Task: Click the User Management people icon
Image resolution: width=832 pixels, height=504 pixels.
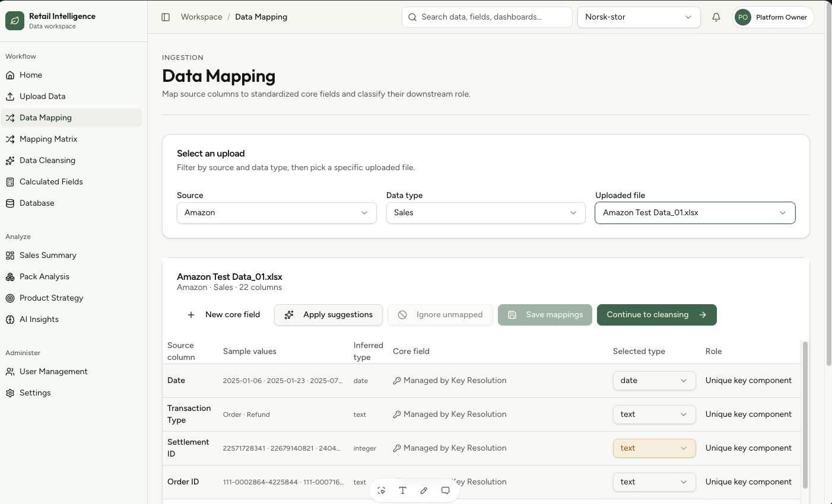Action: coord(10,372)
